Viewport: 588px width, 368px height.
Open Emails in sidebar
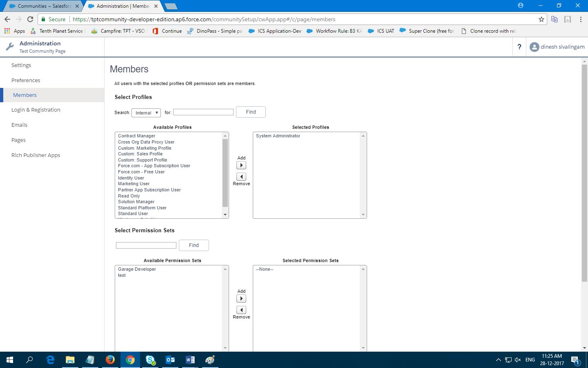pyautogui.click(x=20, y=125)
